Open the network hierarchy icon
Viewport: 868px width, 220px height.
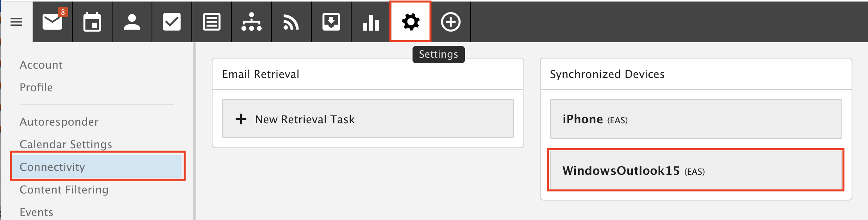(252, 22)
